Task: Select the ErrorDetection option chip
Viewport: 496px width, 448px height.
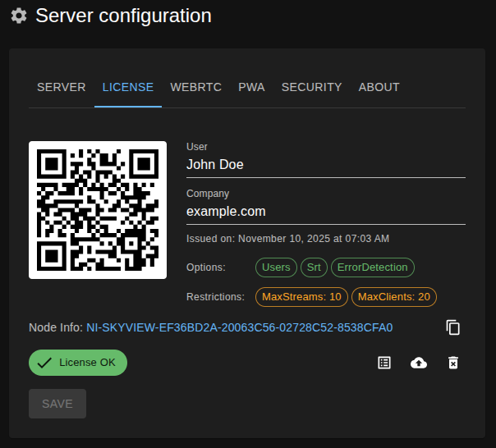Action: click(373, 267)
